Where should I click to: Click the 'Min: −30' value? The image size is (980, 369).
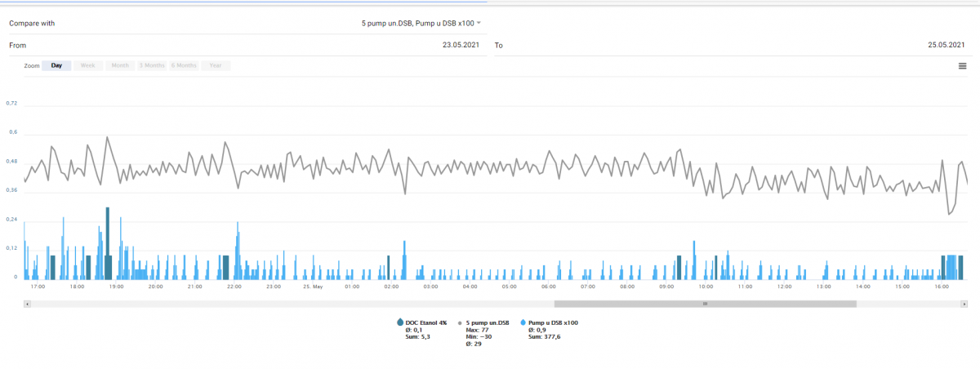tap(479, 336)
